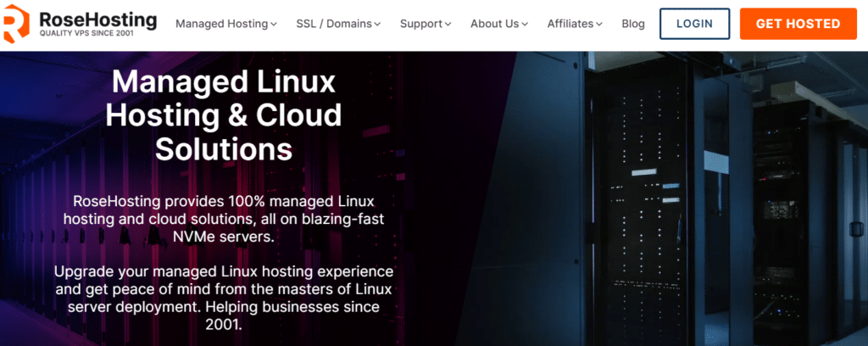This screenshot has width=868, height=346.
Task: Click the 'Quality VPS since 2001' tagline
Action: 89,34
